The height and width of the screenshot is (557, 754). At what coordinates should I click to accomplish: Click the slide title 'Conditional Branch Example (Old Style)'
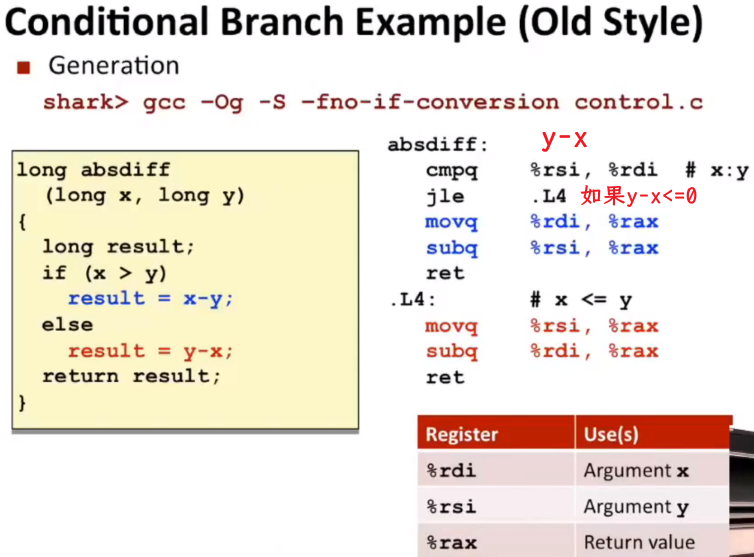354,24
